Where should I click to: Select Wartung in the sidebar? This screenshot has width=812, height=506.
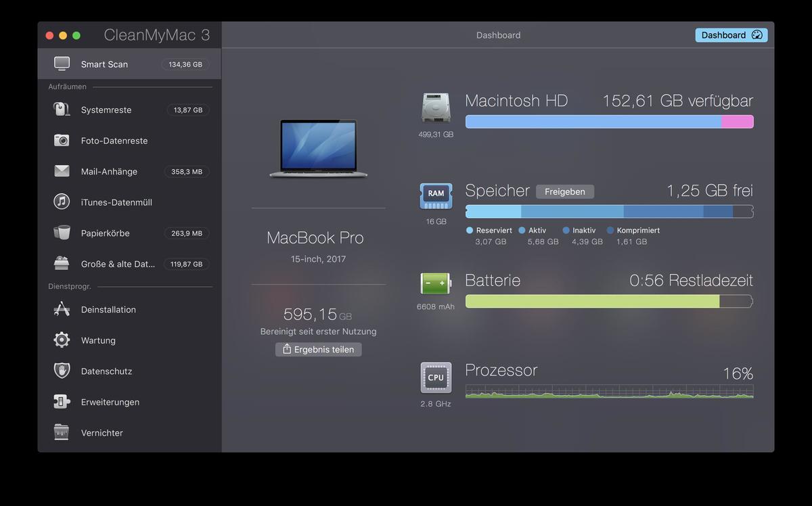click(129, 340)
